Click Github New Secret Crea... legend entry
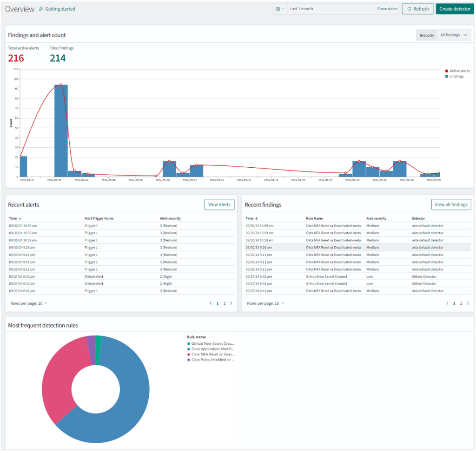This screenshot has width=476, height=453. 211,343
